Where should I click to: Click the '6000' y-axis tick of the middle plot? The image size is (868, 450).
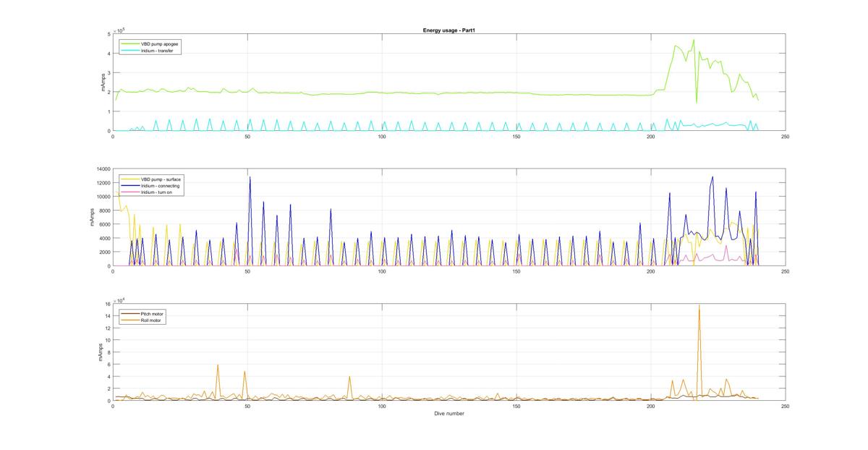click(104, 224)
